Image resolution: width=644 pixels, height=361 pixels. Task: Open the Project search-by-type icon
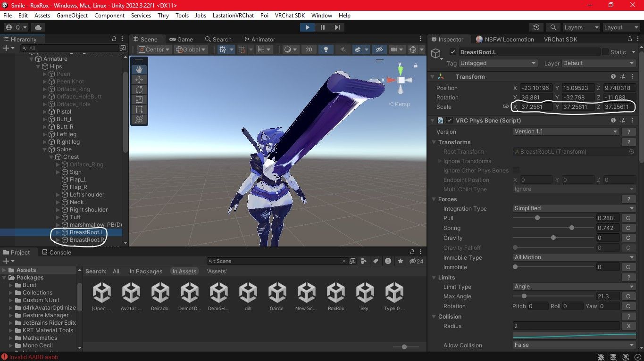(x=365, y=261)
